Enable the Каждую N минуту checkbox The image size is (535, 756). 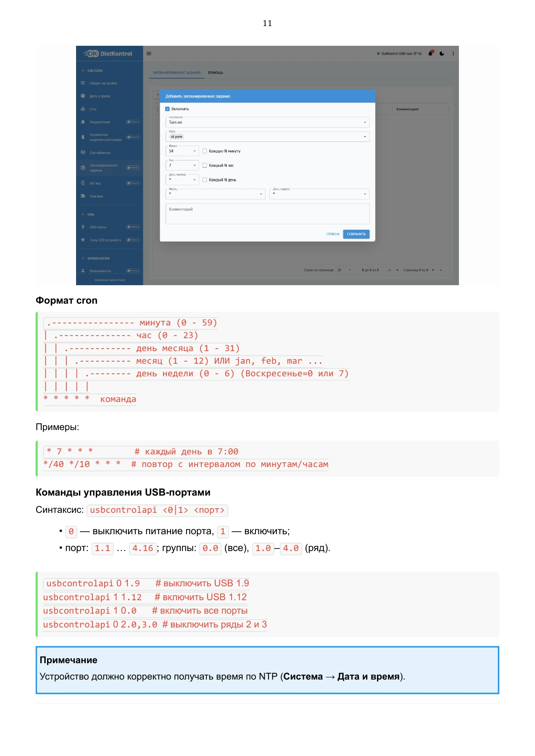point(205,151)
